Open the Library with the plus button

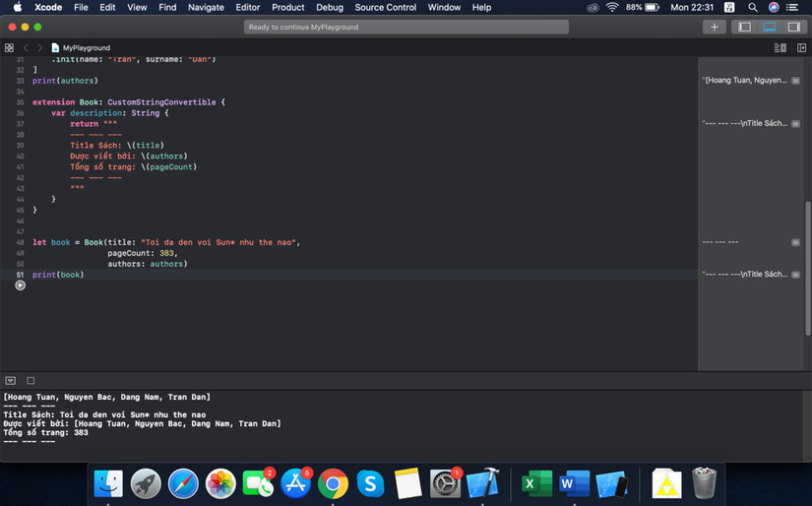pyautogui.click(x=716, y=27)
